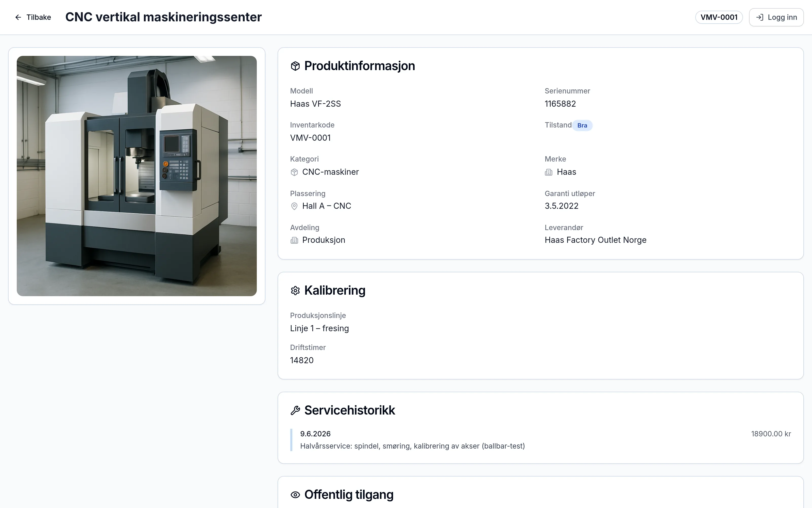Click the location value Hall A – CNC
Image resolution: width=812 pixels, height=508 pixels.
(327, 206)
